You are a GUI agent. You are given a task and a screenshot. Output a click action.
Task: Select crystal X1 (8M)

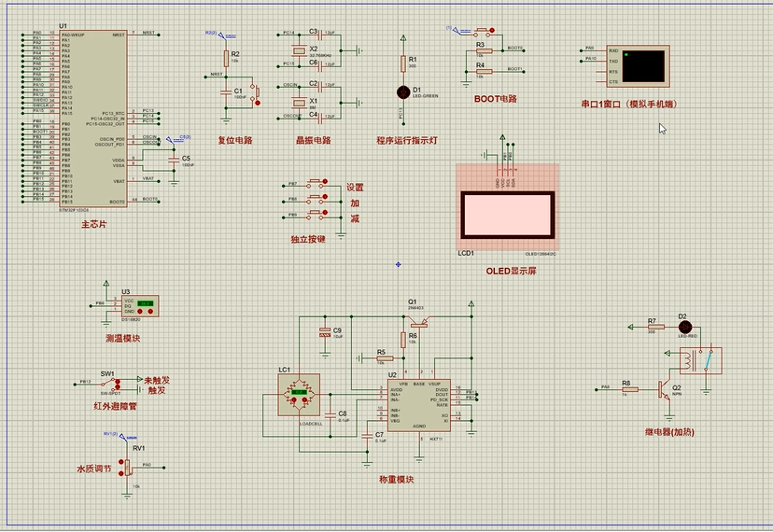[299, 103]
